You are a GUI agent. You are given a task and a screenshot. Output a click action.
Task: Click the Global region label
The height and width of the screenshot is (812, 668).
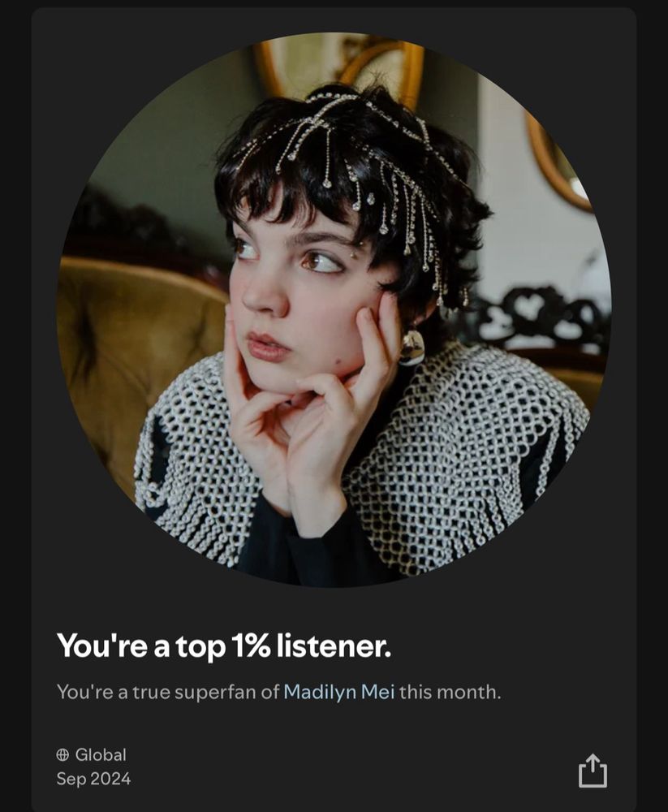tap(101, 755)
